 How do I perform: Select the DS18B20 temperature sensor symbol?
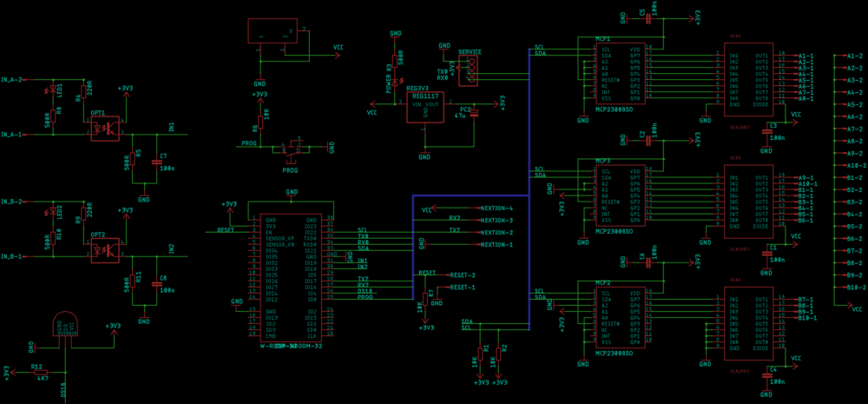click(x=67, y=322)
